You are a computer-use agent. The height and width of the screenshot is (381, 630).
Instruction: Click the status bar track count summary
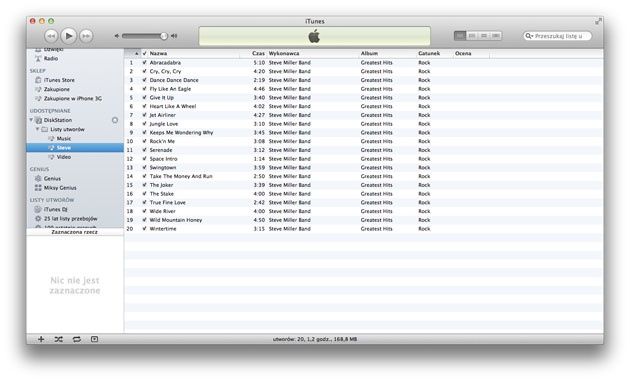(x=315, y=339)
